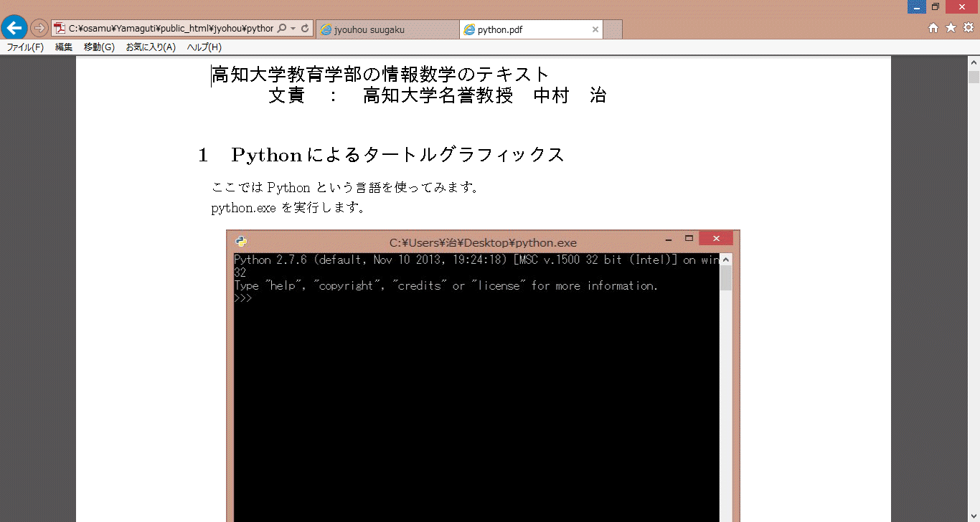Click the console title C:¥Users¥治¥Desktop¥python.exe

[483, 242]
